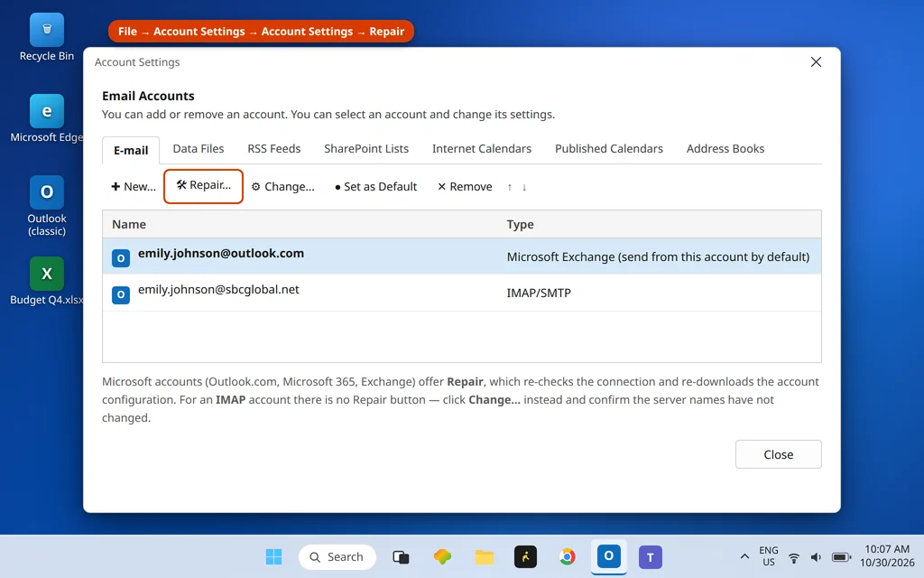924x578 pixels.
Task: Open the clock showing 10:07 AM
Action: click(887, 555)
